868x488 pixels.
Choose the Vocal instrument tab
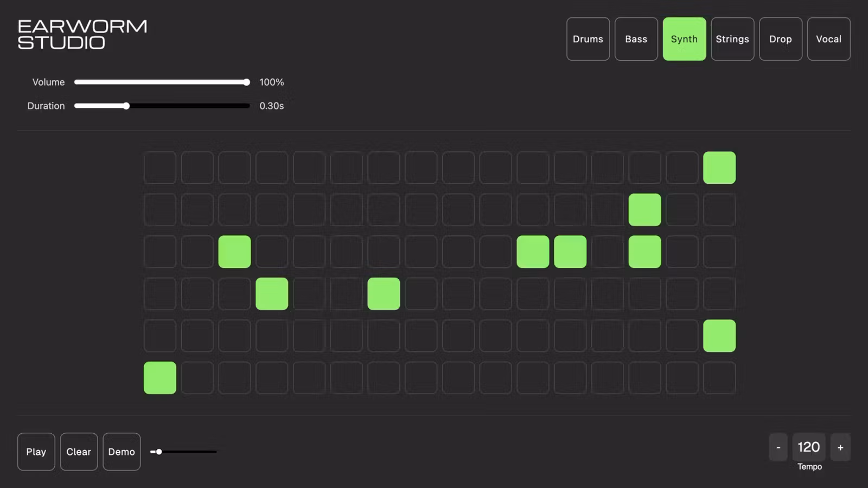828,39
